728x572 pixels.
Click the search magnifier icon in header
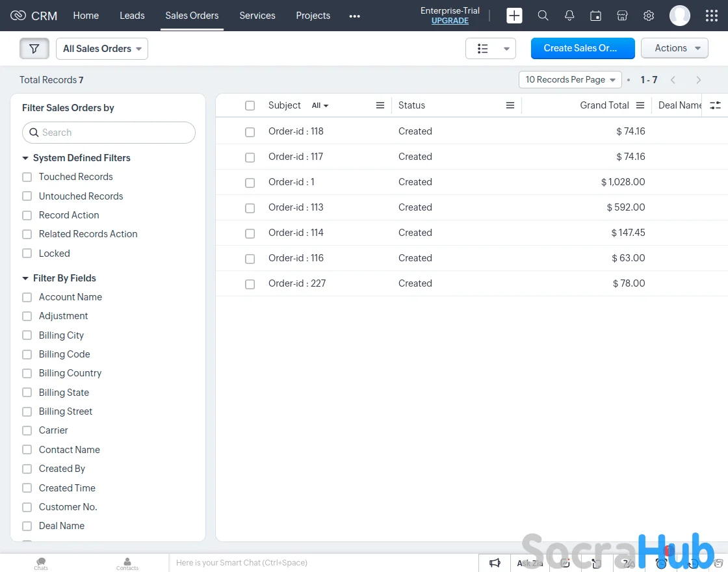(x=543, y=16)
